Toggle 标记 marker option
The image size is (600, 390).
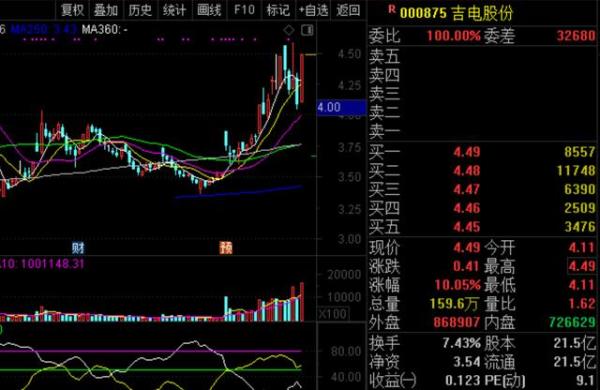coord(278,10)
